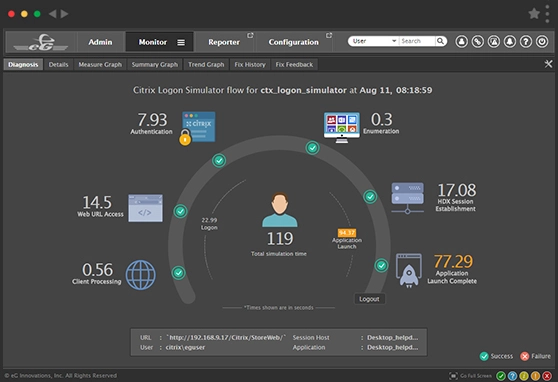Click the citrix\eguser user value
This screenshot has width=558, height=382.
click(x=185, y=347)
